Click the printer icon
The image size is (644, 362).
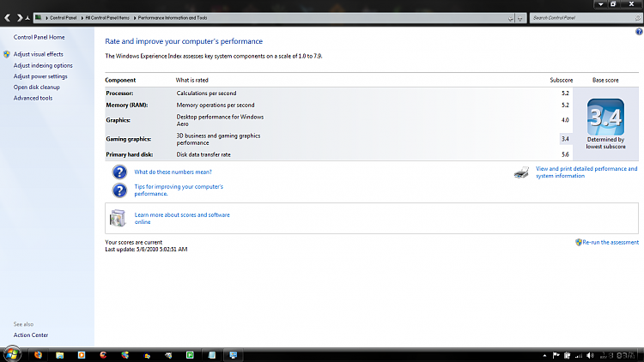coord(521,172)
